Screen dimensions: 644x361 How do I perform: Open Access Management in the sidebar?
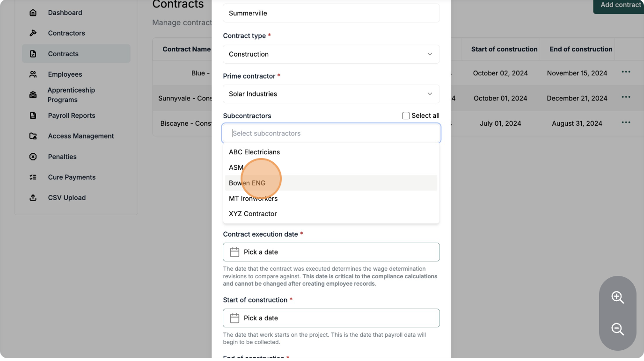[x=80, y=136]
